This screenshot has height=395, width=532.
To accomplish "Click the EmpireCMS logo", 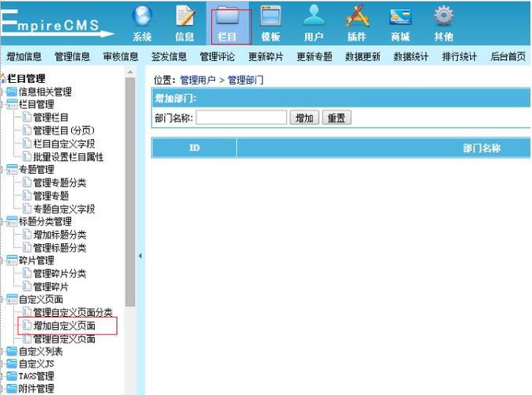I will [x=58, y=24].
